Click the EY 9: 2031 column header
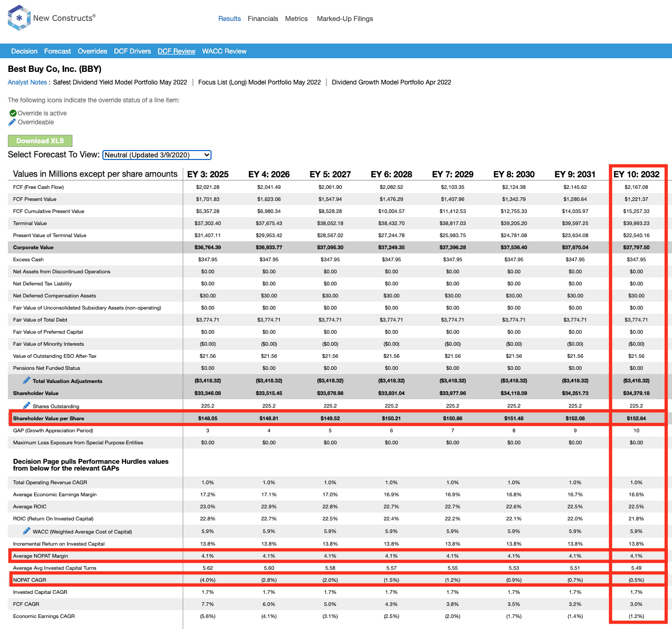This screenshot has height=629, width=672. [x=575, y=174]
